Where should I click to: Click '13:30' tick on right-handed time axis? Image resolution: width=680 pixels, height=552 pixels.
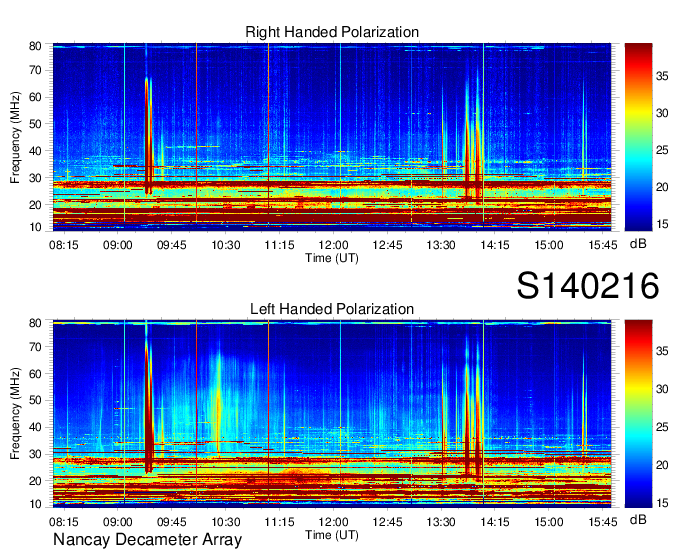pyautogui.click(x=441, y=245)
